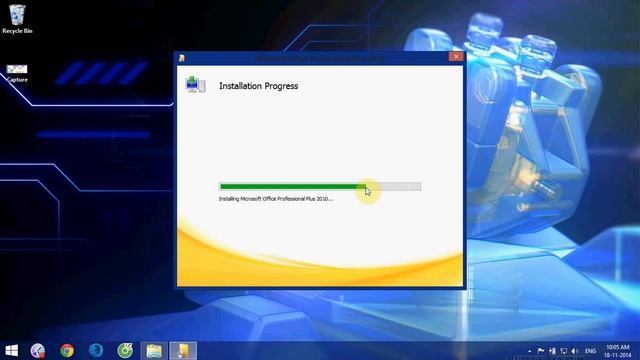Open the green circular app on the taskbar
This screenshot has width=640, height=360.
[125, 351]
